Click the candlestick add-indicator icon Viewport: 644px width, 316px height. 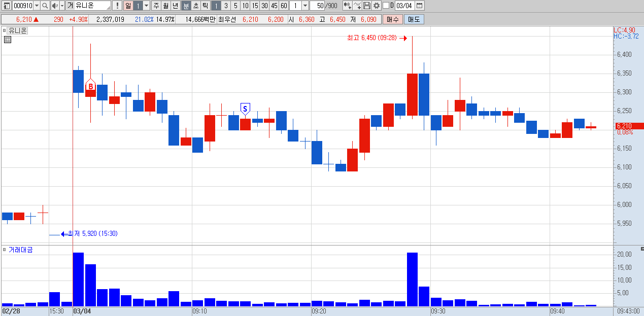click(x=348, y=6)
